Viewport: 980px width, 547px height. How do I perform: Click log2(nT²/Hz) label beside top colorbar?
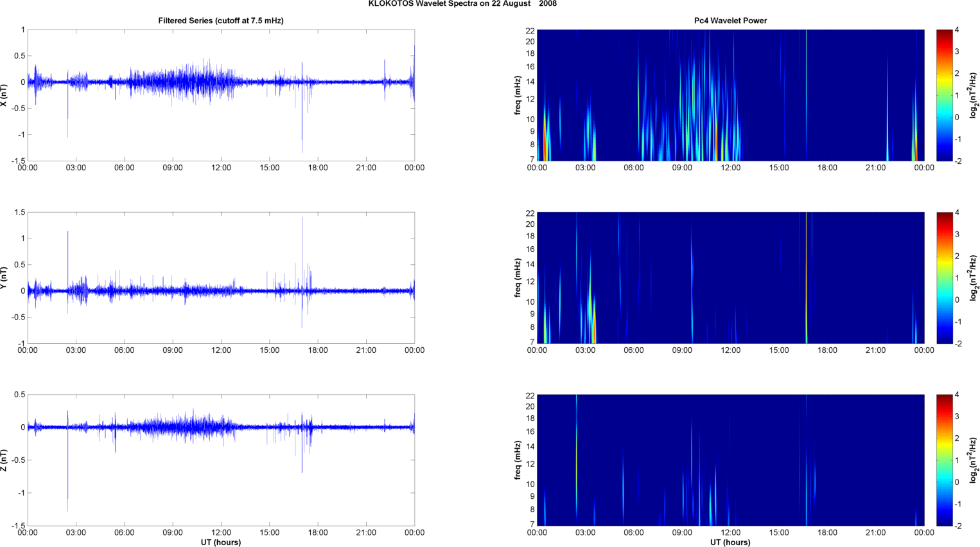click(974, 95)
